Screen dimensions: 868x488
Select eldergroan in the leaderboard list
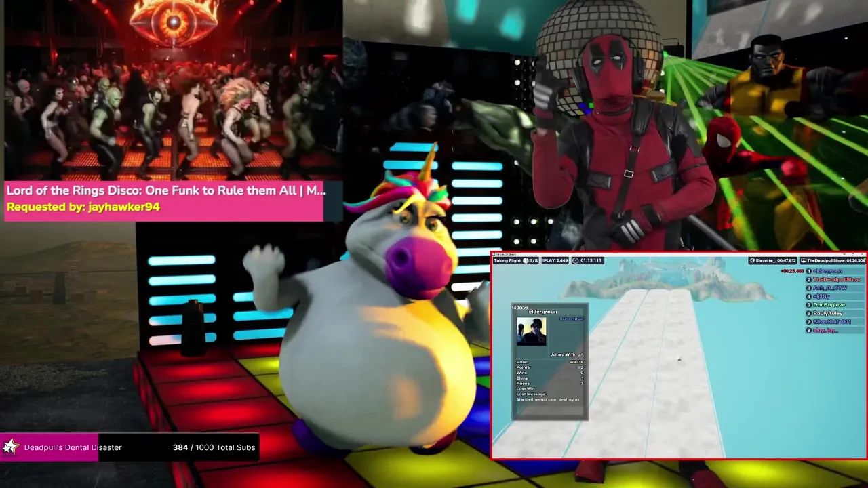click(827, 271)
